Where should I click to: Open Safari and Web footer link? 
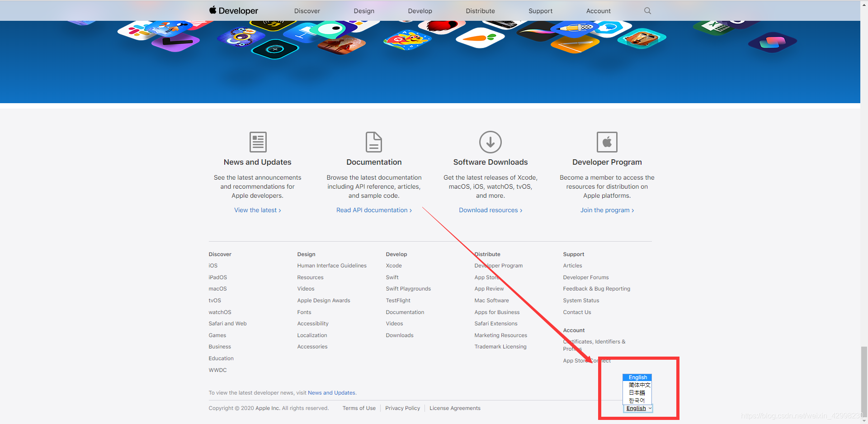point(227,324)
